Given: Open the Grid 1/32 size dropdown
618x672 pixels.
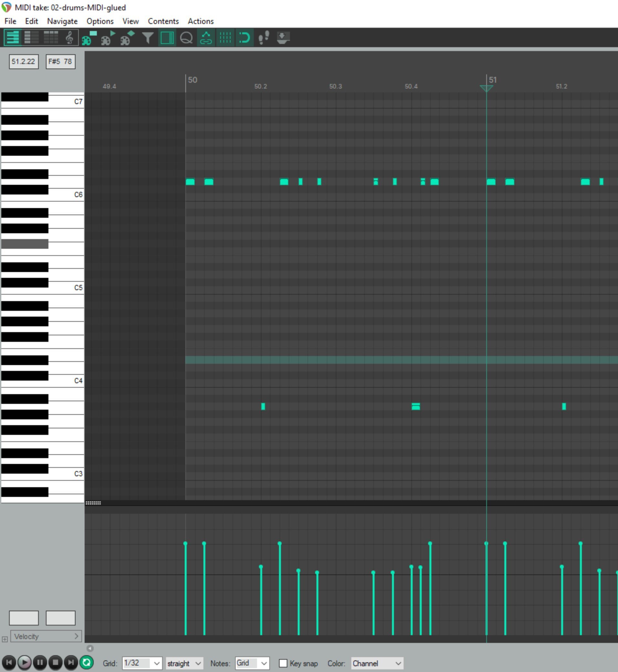Looking at the screenshot, I should tap(142, 663).
